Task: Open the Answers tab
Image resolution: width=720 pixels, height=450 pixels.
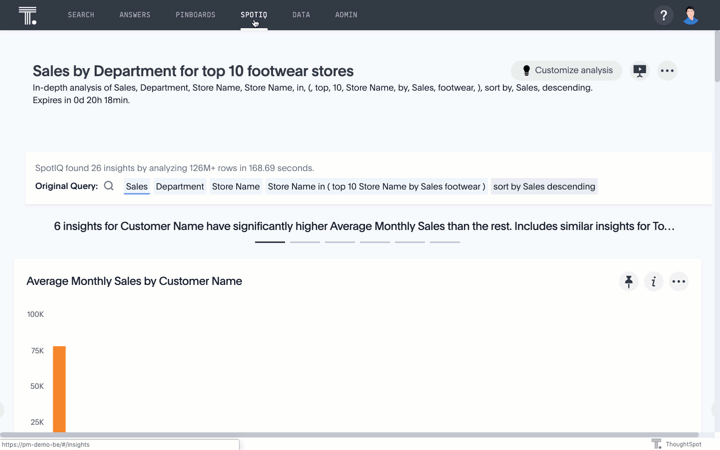Action: [x=135, y=15]
